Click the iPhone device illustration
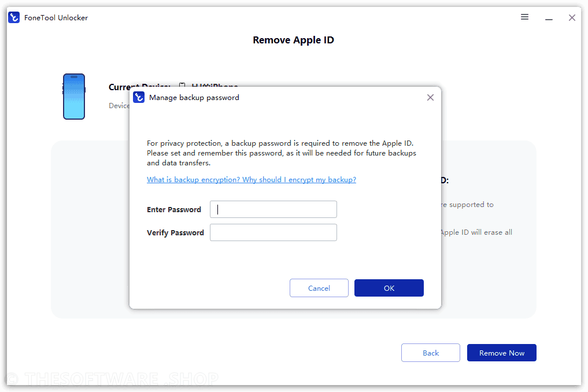 click(74, 97)
